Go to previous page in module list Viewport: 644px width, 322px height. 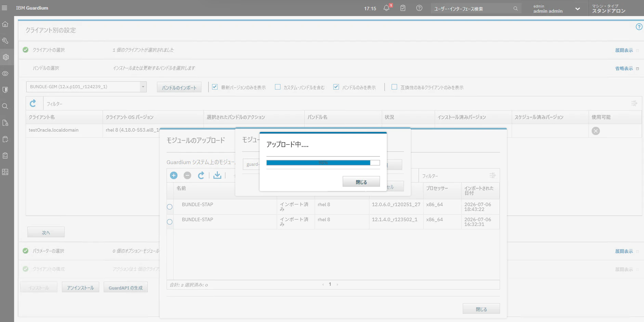coord(323,284)
